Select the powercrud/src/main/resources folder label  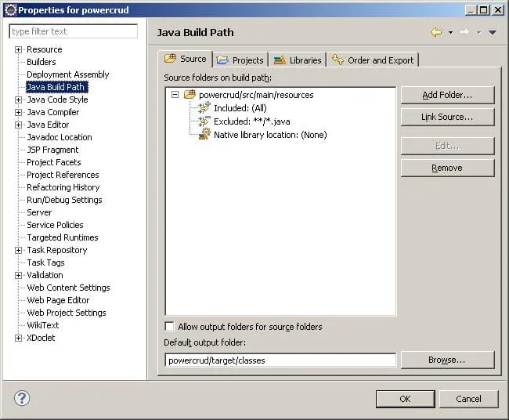pos(256,95)
